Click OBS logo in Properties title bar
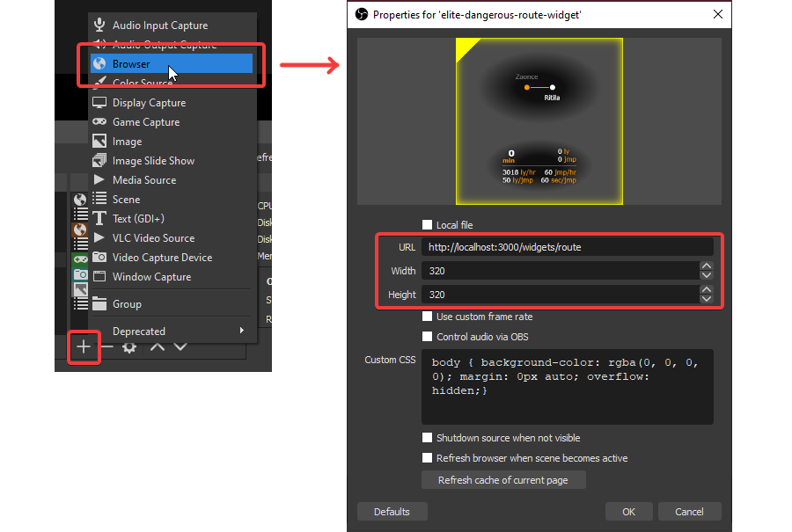 (x=362, y=14)
